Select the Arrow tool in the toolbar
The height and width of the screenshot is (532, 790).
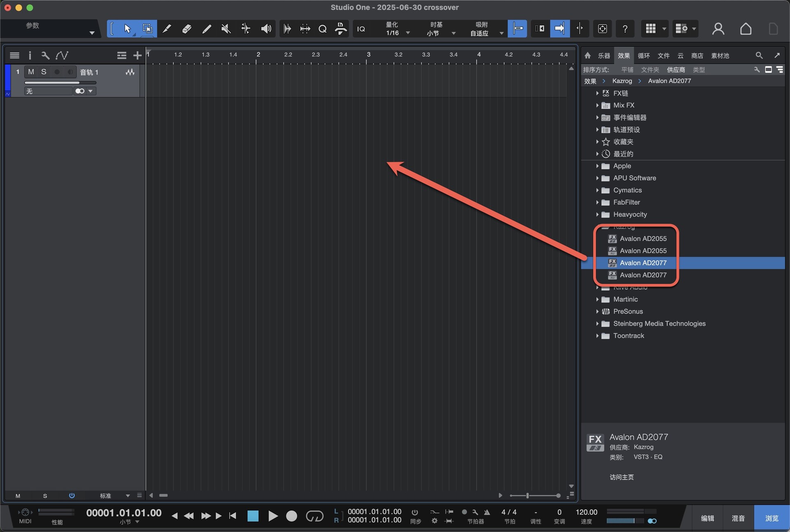(127, 29)
